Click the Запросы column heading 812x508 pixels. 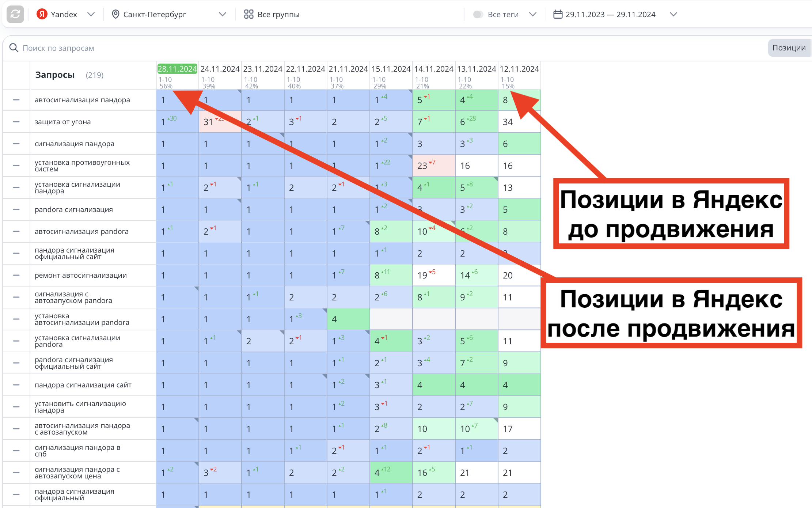55,75
